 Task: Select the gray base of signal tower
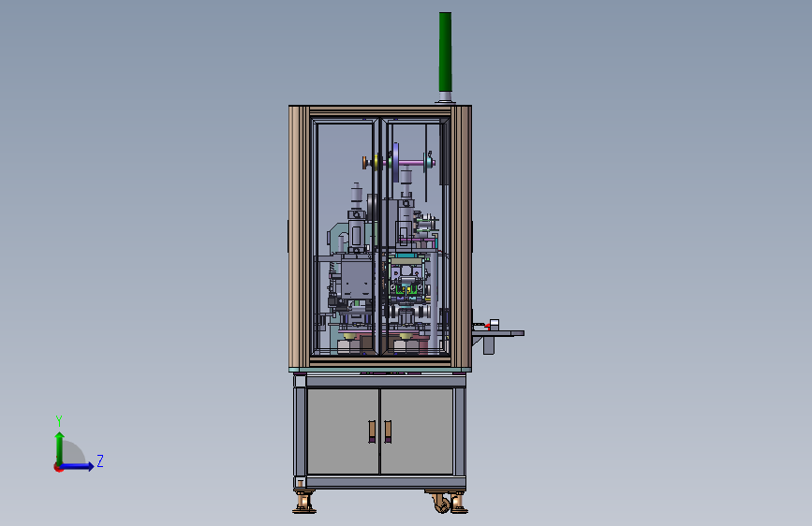(445, 98)
